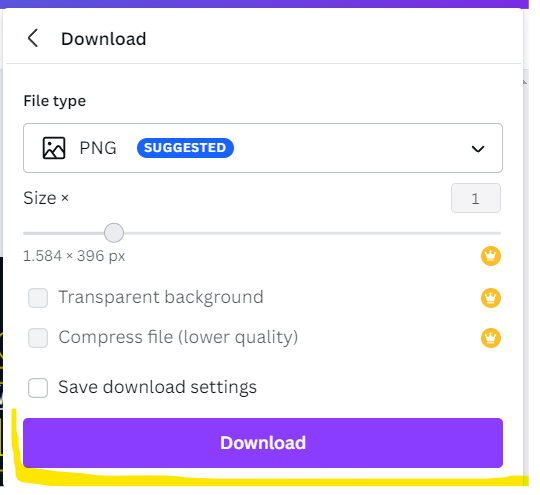Click the Compress file (lower quality) label
The height and width of the screenshot is (495, 540).
tap(178, 337)
